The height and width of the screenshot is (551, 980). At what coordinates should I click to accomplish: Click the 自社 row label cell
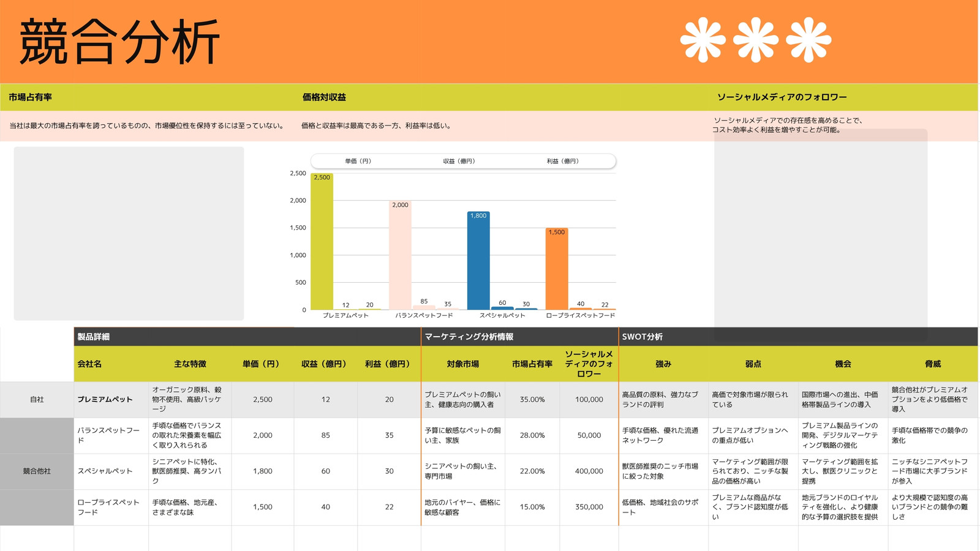[37, 400]
